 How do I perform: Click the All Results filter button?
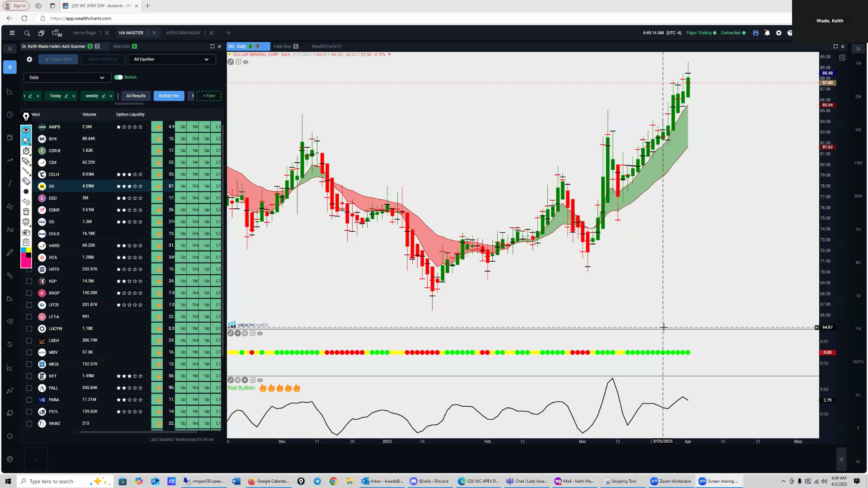(136, 96)
